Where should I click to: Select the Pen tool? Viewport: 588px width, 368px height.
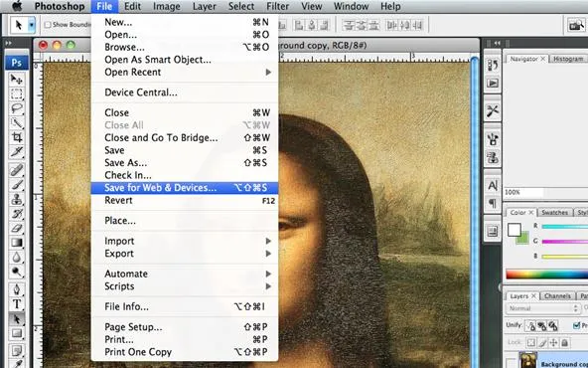coord(17,289)
